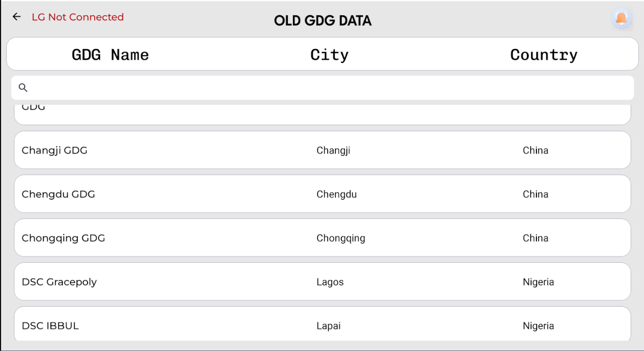
Task: Click the OLD GDG DATA title
Action: [322, 21]
